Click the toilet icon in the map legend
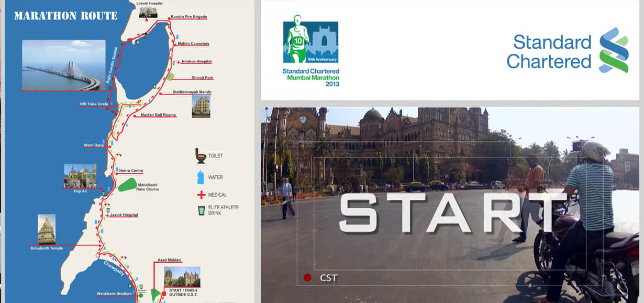This screenshot has height=303, width=644. (x=201, y=156)
